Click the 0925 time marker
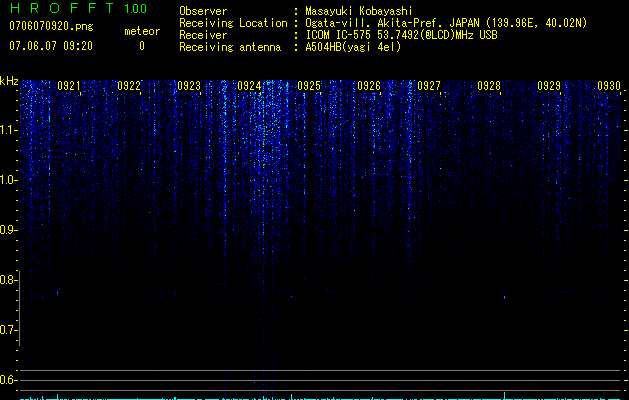This screenshot has width=629, height=400. pyautogui.click(x=309, y=85)
